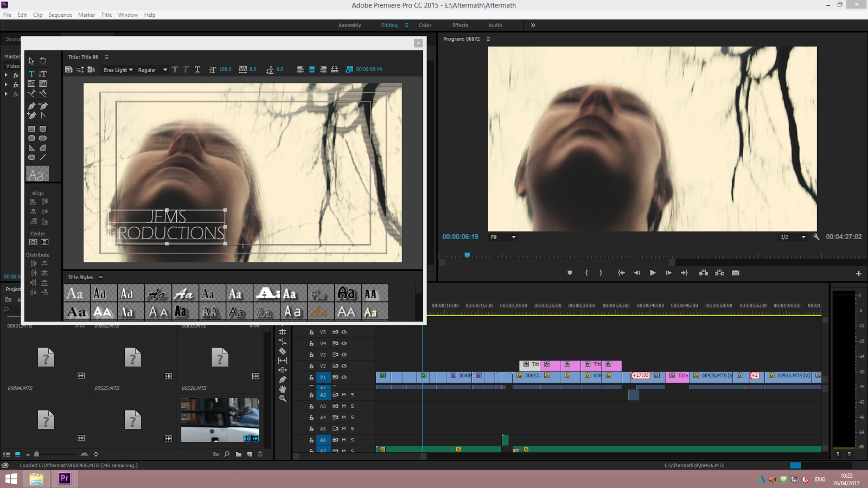Solo audio track A3
Image resolution: width=868 pixels, height=488 pixels.
pyautogui.click(x=352, y=406)
